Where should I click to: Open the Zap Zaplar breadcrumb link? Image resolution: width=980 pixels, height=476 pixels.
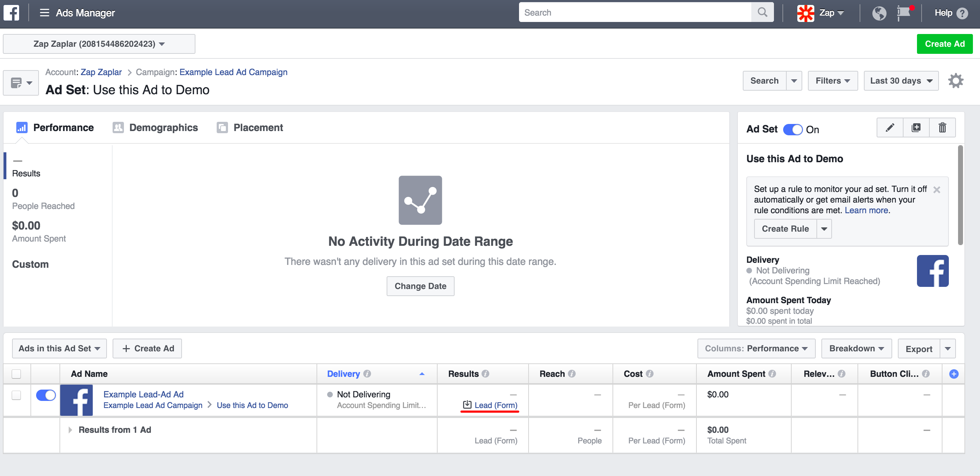point(101,72)
